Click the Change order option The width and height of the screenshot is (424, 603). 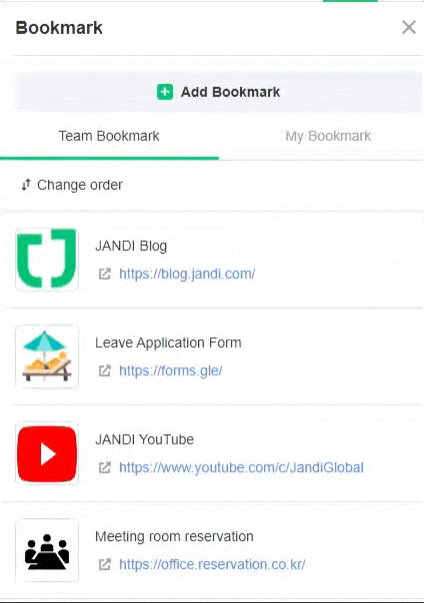[72, 185]
